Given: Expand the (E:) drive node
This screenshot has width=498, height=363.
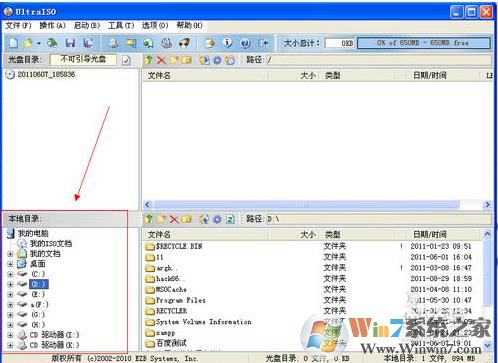Looking at the screenshot, I should coord(10,295).
